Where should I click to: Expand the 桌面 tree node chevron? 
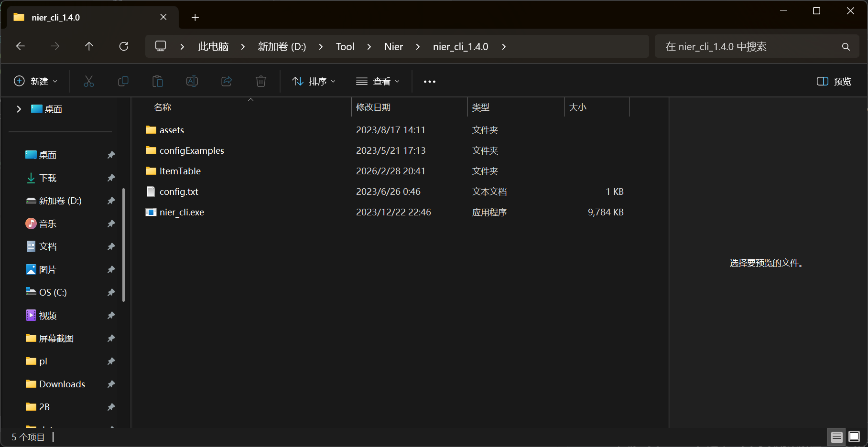pos(19,109)
